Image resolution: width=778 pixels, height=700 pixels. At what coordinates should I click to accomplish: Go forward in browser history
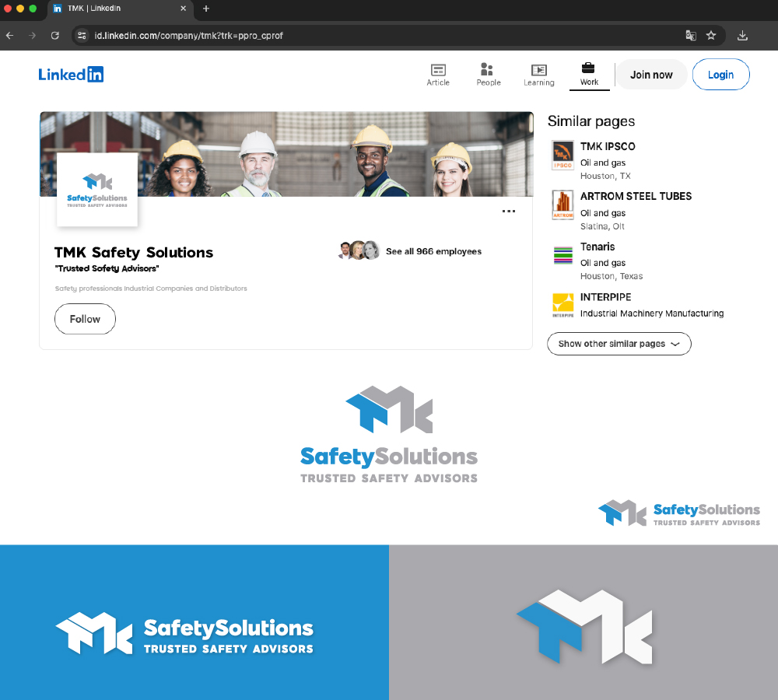click(32, 36)
